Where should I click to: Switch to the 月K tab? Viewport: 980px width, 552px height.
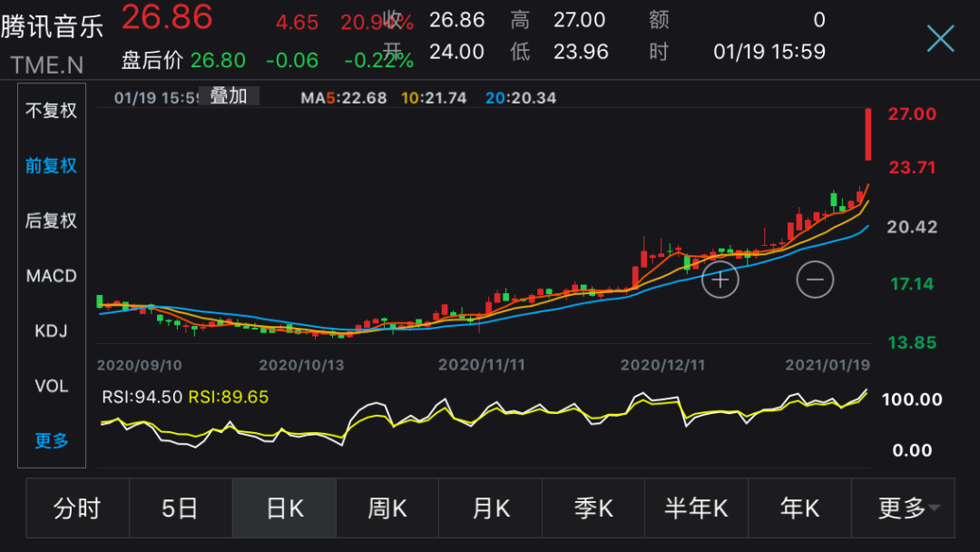pyautogui.click(x=491, y=508)
